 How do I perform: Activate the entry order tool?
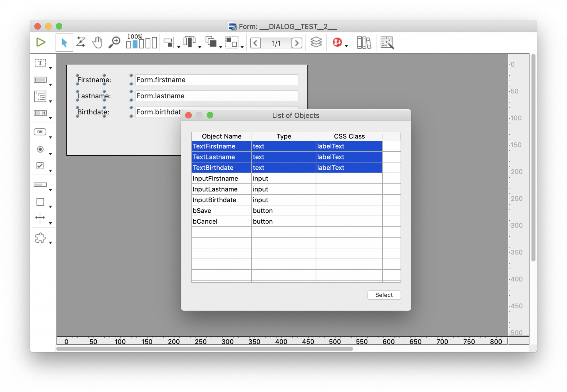(81, 42)
